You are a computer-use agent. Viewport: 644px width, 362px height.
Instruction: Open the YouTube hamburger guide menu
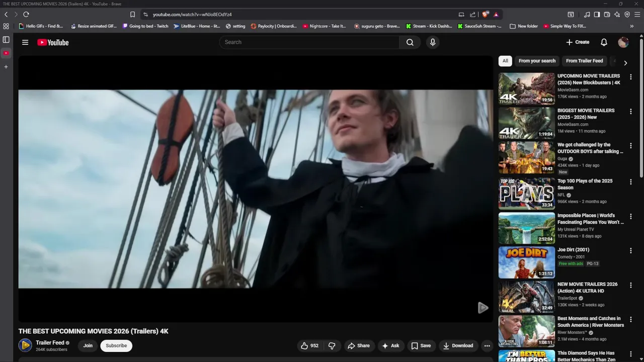pos(25,42)
